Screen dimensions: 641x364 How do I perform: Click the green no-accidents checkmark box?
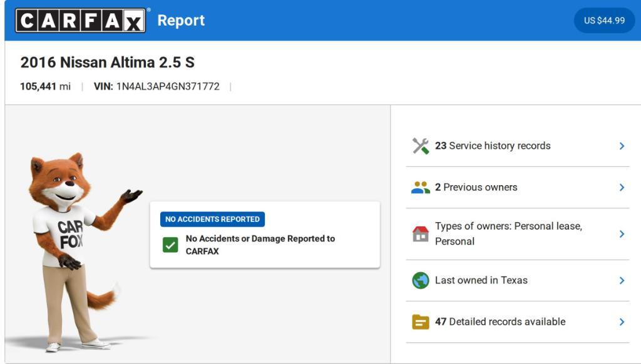point(170,245)
